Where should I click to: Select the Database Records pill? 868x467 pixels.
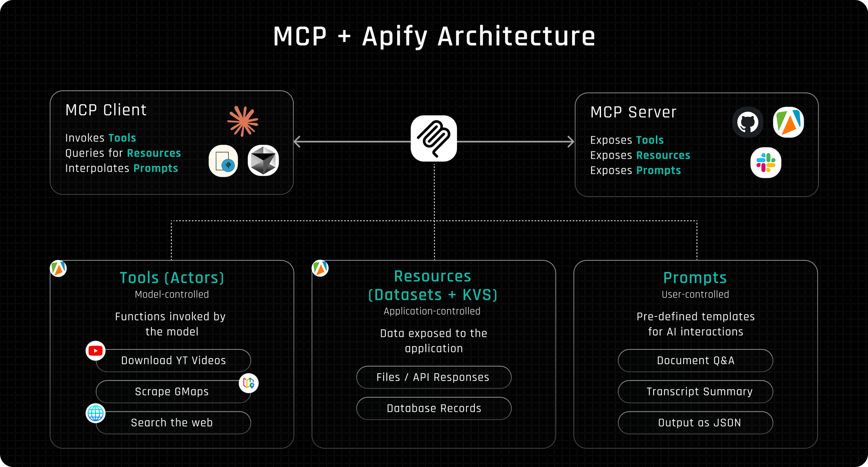[x=434, y=408]
